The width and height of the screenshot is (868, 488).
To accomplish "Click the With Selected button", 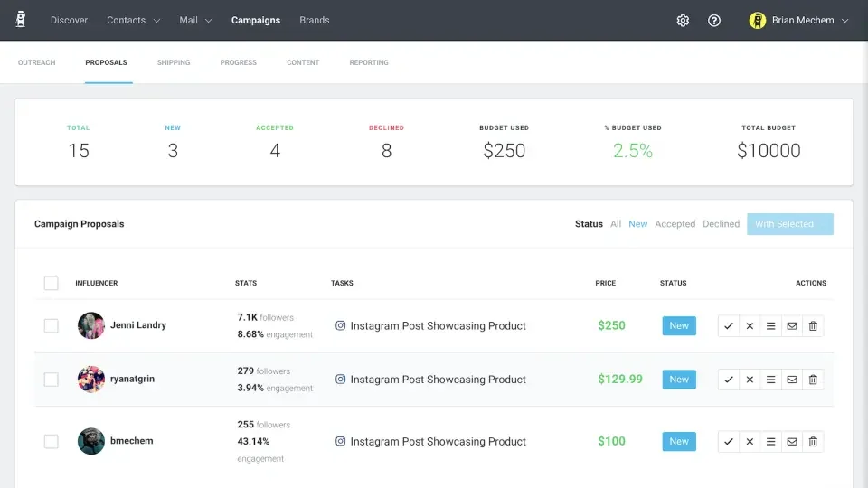I will (x=789, y=224).
